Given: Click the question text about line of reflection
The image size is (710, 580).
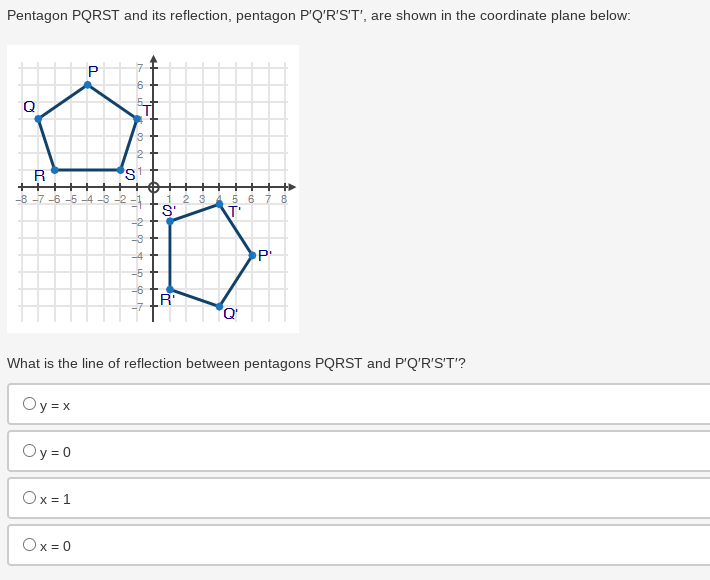Looking at the screenshot, I should (x=236, y=364).
